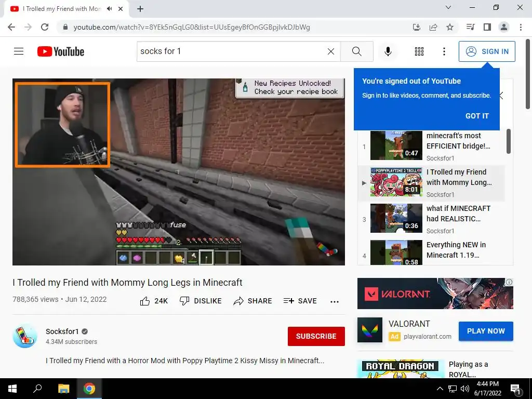Open the Chrome three-dot menu
The height and width of the screenshot is (399, 532).
pyautogui.click(x=521, y=27)
